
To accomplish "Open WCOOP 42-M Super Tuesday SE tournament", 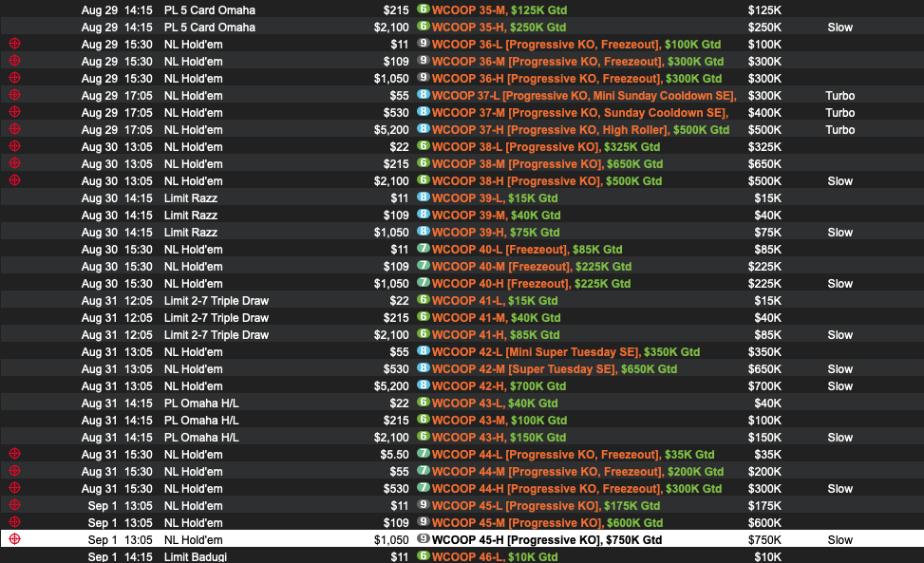I will click(555, 368).
